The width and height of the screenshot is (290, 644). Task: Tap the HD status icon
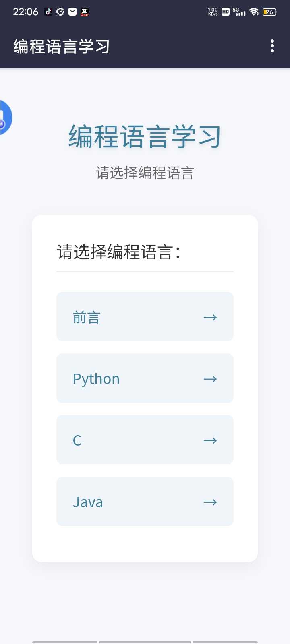(226, 12)
